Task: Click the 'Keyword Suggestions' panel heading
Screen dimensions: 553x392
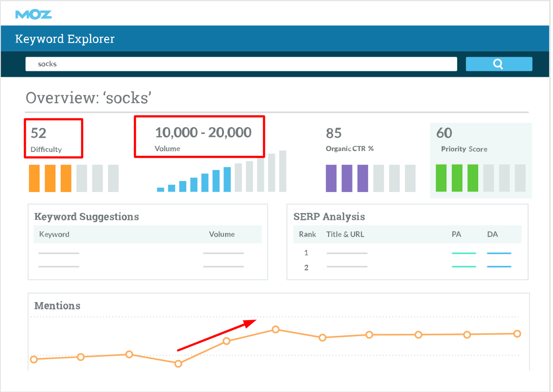Action: (87, 217)
